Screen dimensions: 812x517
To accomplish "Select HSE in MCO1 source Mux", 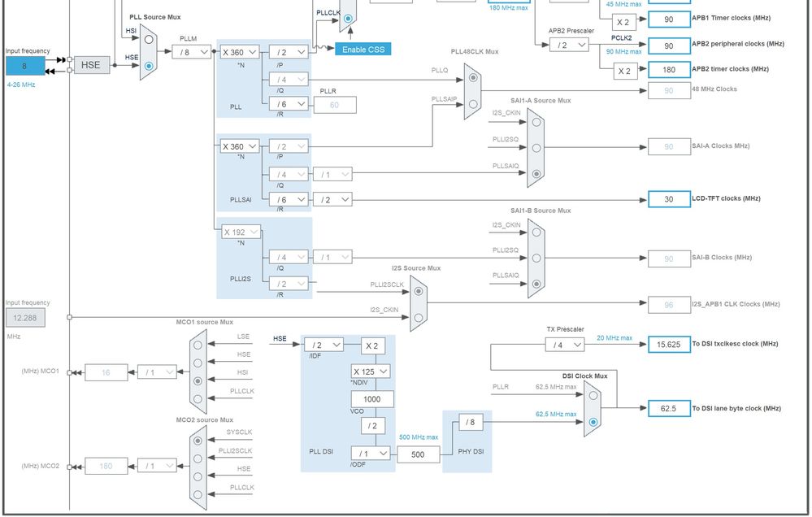I will [198, 363].
